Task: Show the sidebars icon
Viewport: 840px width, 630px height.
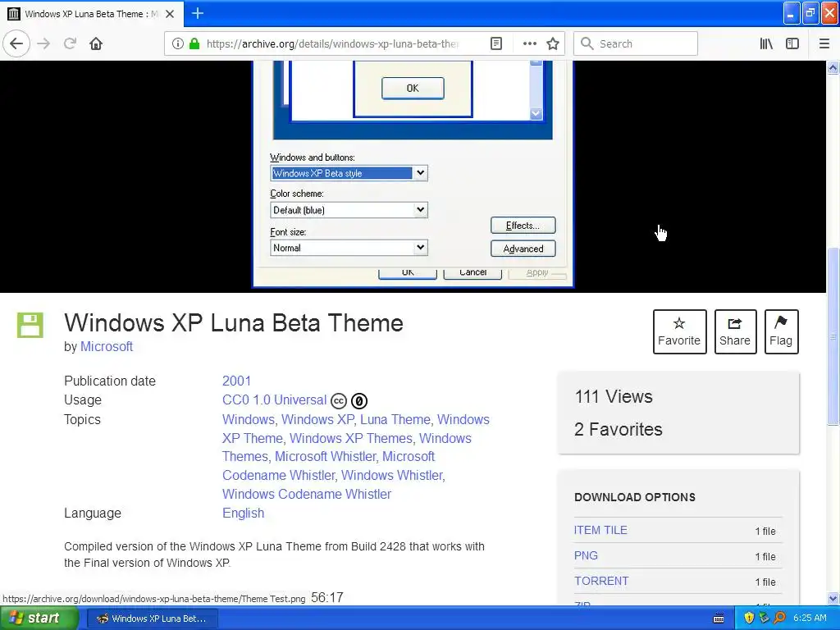Action: 792,43
